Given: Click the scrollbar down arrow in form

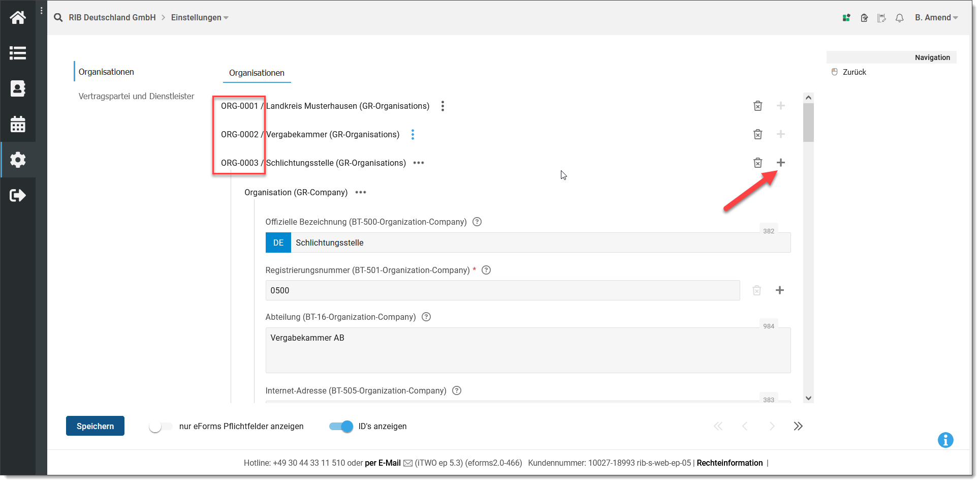Looking at the screenshot, I should (808, 398).
